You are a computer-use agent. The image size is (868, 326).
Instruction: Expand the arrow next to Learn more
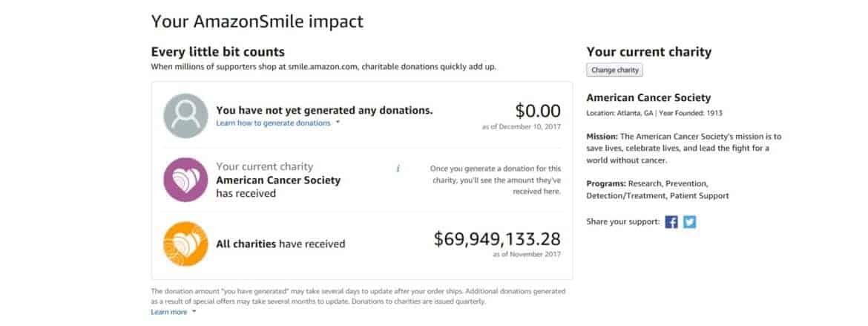(194, 312)
